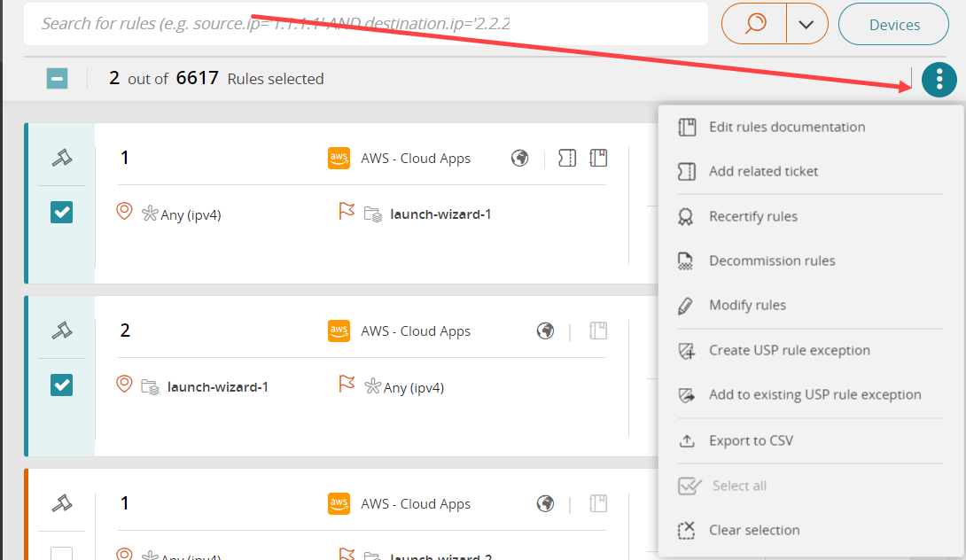
Task: Click the AWS logo icon on first rule
Action: (x=339, y=158)
